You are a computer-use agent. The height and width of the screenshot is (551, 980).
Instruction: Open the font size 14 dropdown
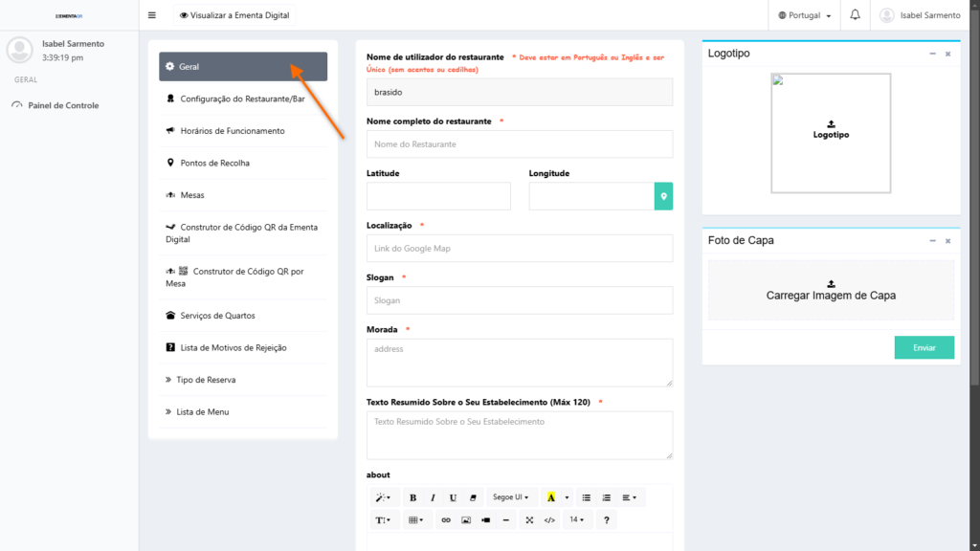pyautogui.click(x=577, y=520)
